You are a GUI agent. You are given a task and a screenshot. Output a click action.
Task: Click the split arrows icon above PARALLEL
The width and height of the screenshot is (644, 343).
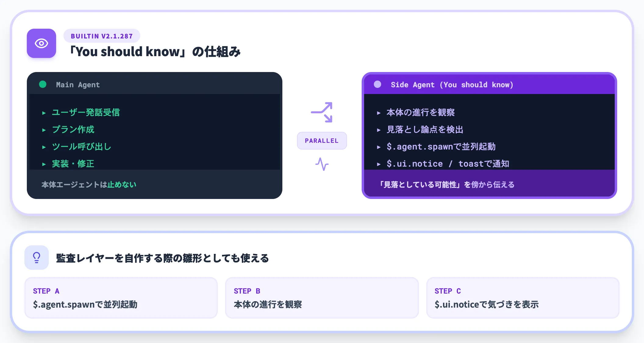point(322,112)
